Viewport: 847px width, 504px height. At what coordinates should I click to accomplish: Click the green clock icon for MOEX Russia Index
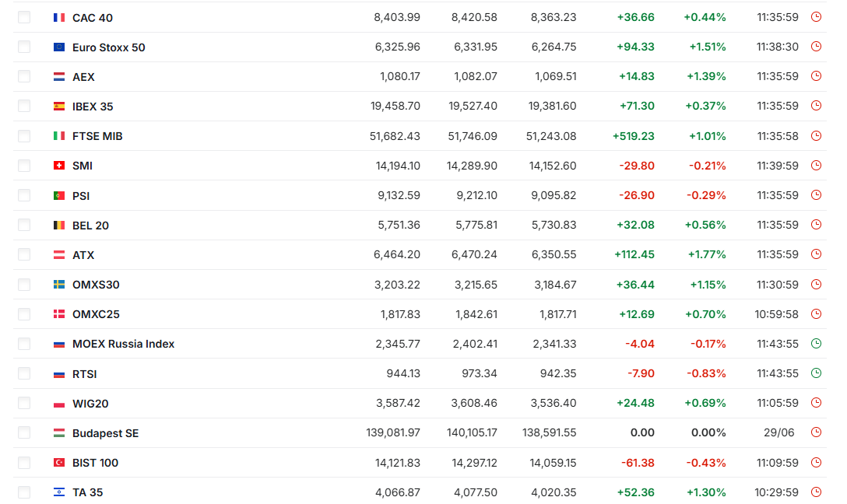coord(816,343)
